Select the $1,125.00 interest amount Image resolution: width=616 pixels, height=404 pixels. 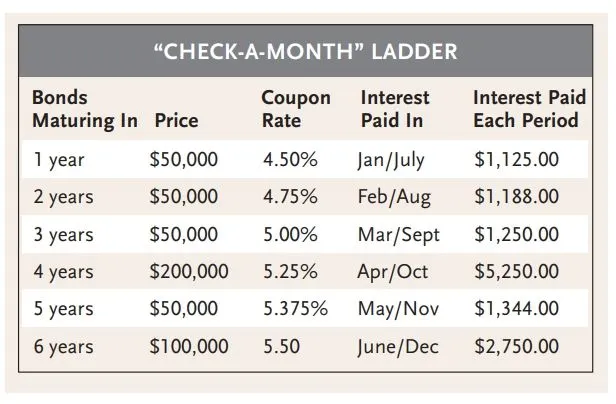(516, 159)
